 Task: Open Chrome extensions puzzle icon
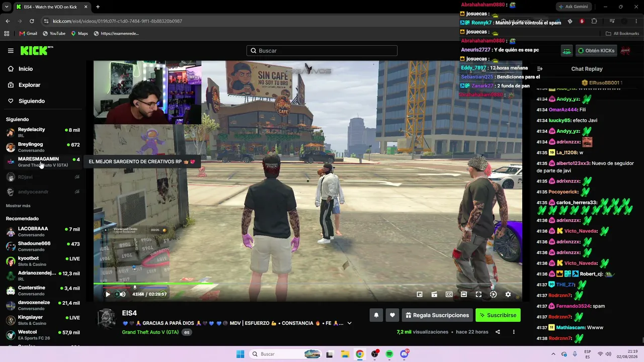(x=594, y=21)
